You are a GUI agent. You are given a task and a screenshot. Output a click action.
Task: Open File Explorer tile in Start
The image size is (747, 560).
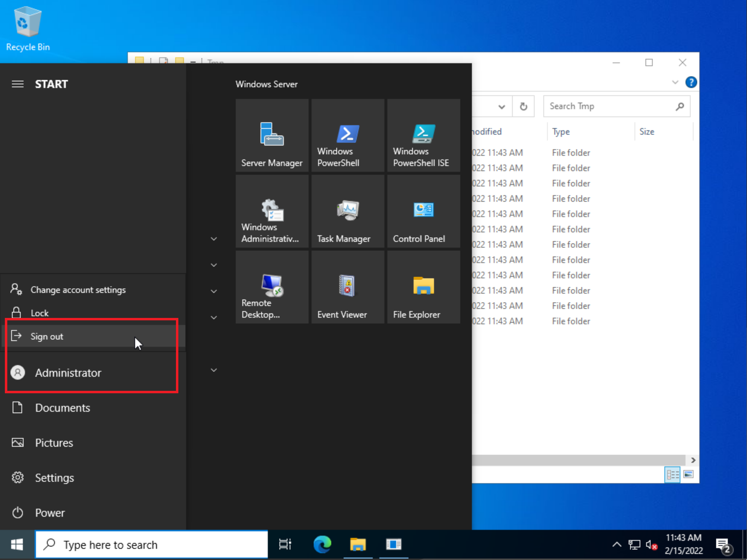click(424, 287)
